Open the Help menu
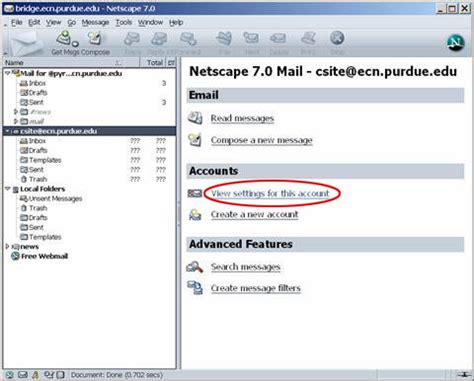This screenshot has width=474, height=381. coord(176,23)
